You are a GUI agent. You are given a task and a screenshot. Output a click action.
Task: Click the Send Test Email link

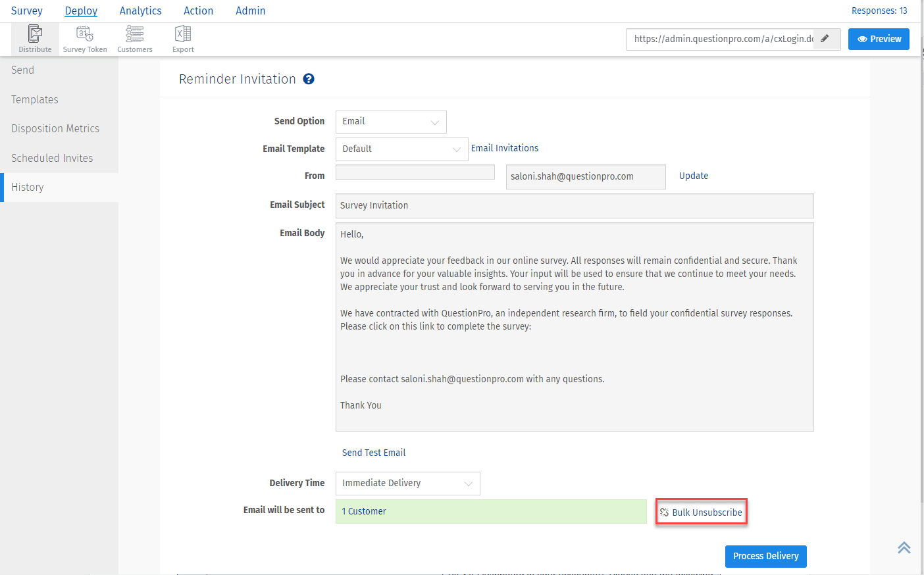[373, 453]
